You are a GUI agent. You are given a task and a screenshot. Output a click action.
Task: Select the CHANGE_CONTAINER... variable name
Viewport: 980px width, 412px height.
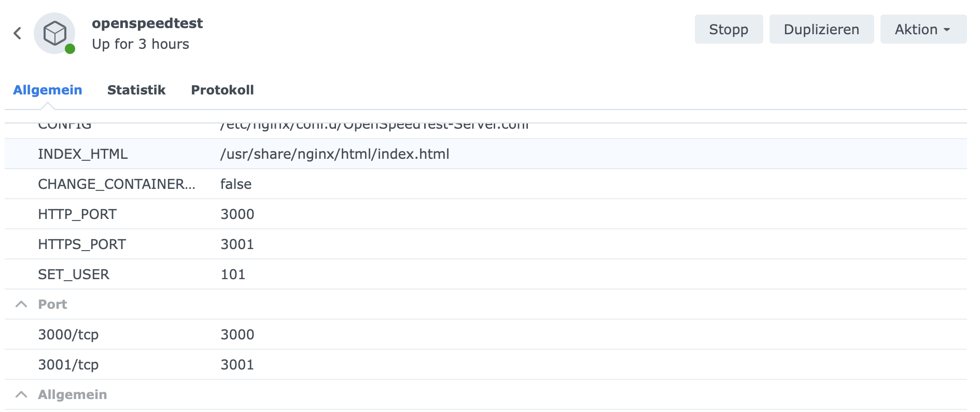point(117,184)
